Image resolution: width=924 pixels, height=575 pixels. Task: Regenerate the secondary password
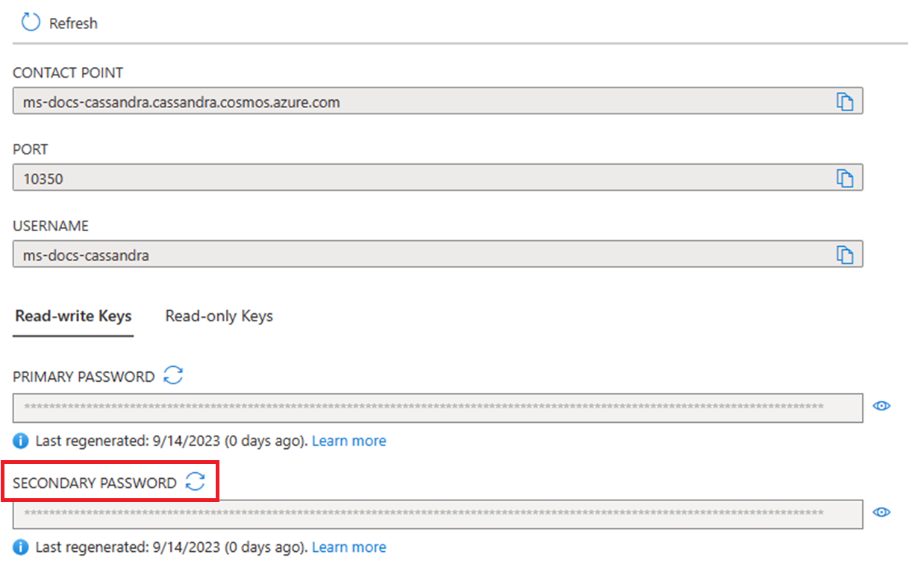(196, 482)
